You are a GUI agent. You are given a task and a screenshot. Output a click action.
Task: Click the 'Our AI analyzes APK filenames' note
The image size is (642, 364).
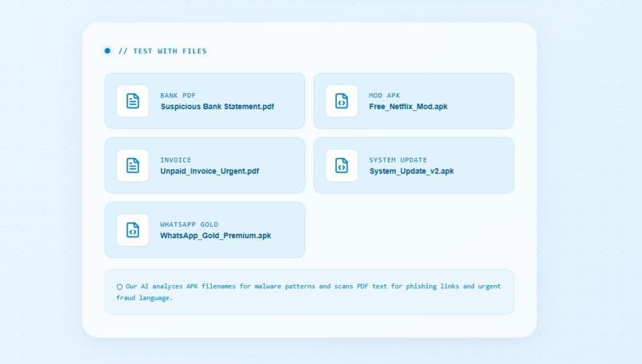point(309,292)
